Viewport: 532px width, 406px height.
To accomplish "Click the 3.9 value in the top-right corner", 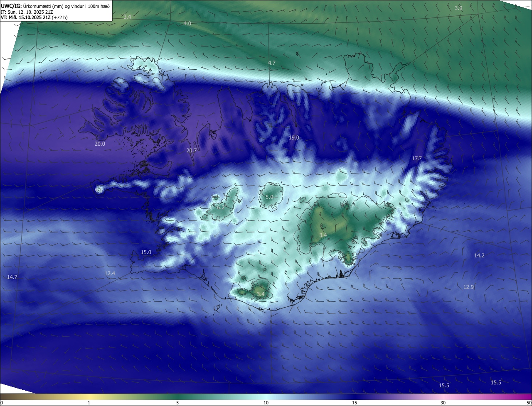I will pos(458,8).
